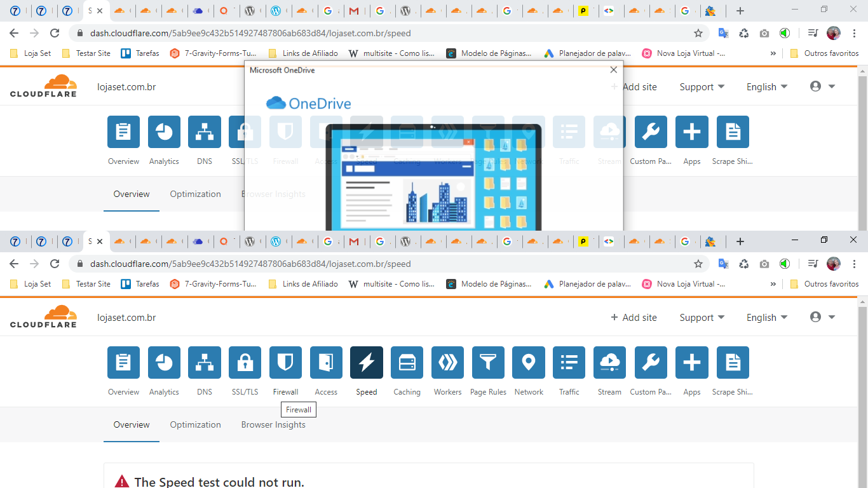Open account avatar dropdown in lower browser window

click(822, 317)
